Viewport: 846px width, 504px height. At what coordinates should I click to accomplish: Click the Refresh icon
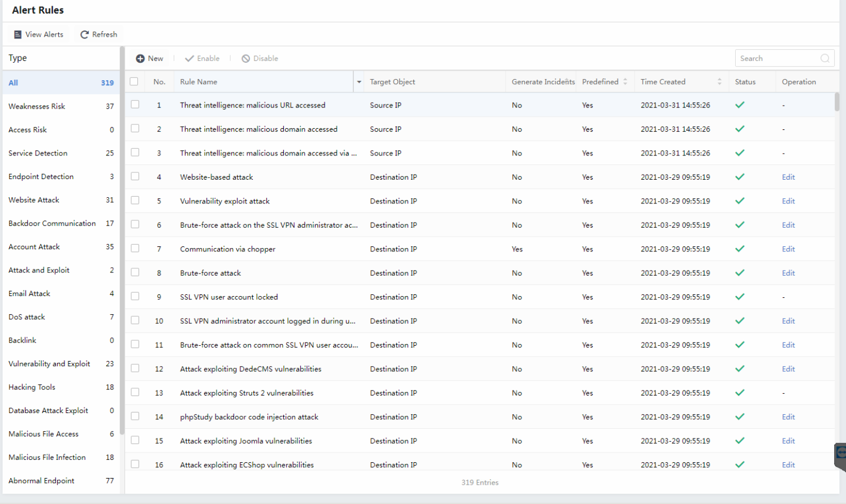[84, 34]
